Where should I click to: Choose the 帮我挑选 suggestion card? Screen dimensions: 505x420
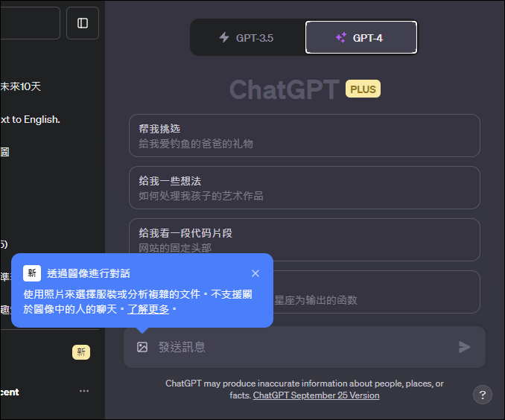(x=305, y=136)
